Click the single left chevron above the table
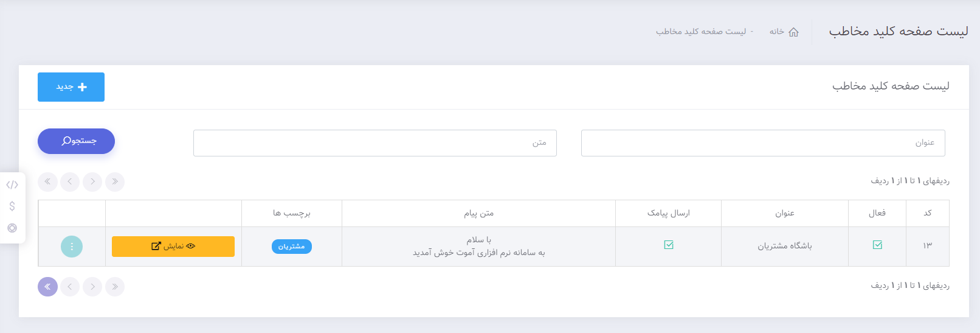 (x=70, y=182)
